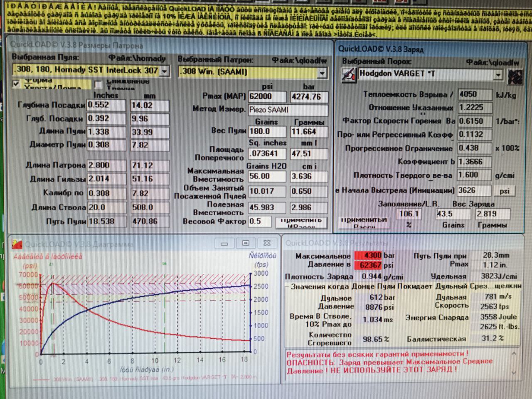Screen dimensions: 532x399
Task: Click the Pmax bar field 4274.76
Action: (309, 97)
